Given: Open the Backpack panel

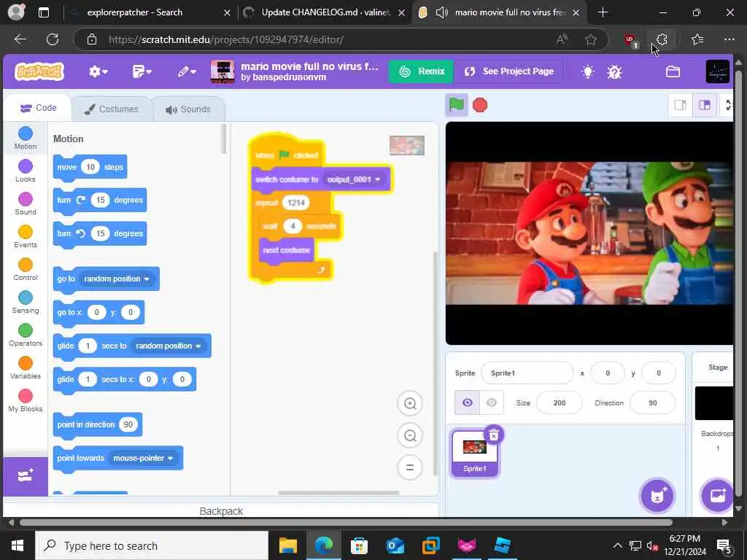Looking at the screenshot, I should tap(221, 511).
